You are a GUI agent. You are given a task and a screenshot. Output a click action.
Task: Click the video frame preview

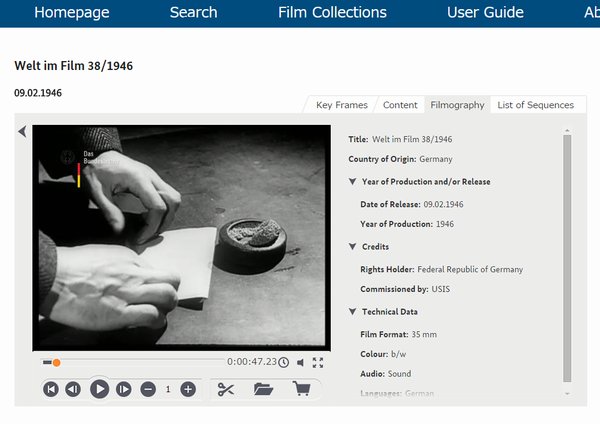(181, 237)
